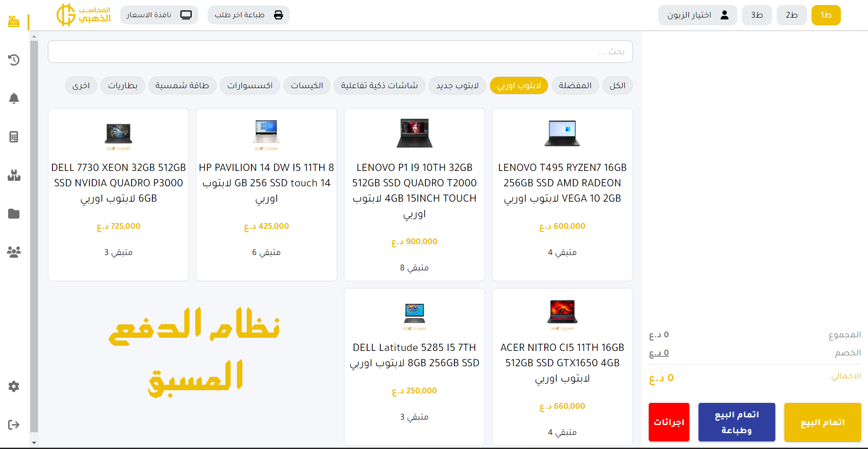
Task: Open the اختيار الزبون customer selector
Action: [x=697, y=15]
